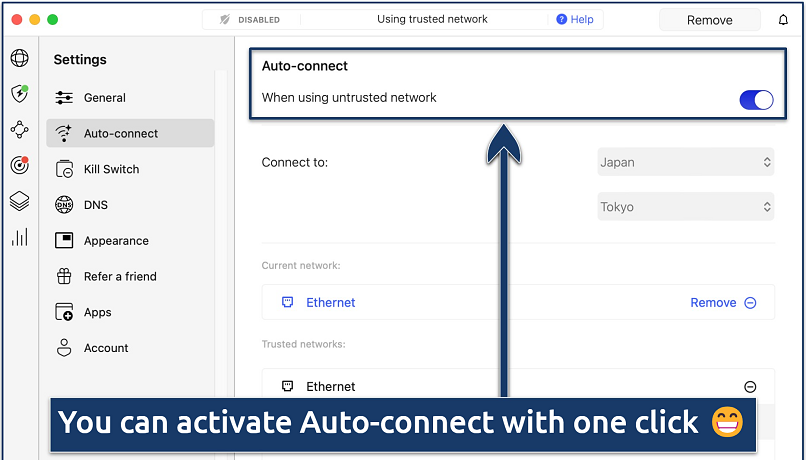Toggle Auto-connect on untrusted network switch
Image resolution: width=806 pixels, height=460 pixels.
click(755, 99)
